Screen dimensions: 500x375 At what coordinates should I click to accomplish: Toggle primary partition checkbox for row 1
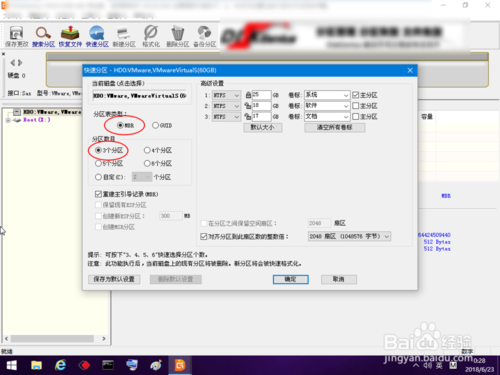(356, 95)
